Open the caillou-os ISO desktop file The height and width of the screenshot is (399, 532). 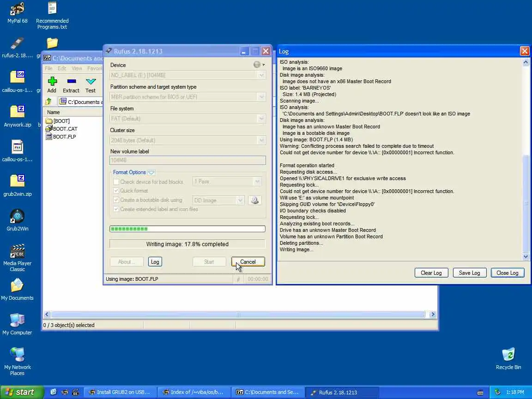17,82
